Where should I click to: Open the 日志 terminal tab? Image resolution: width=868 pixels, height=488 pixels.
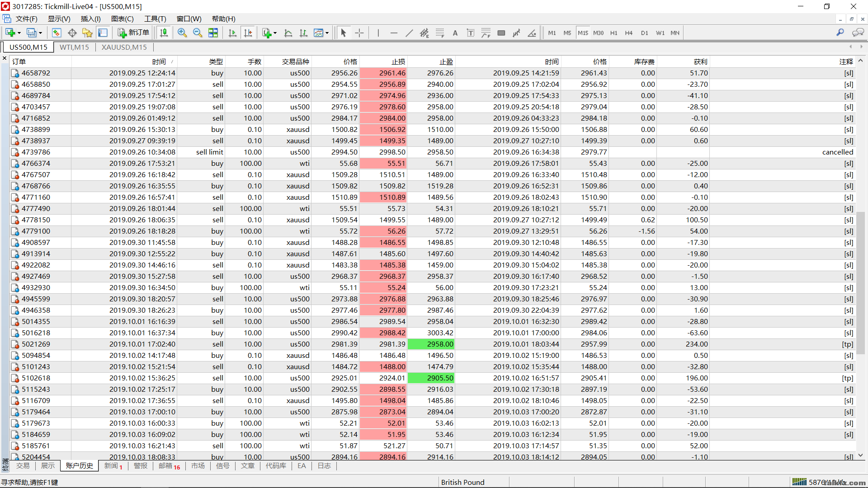click(x=324, y=466)
